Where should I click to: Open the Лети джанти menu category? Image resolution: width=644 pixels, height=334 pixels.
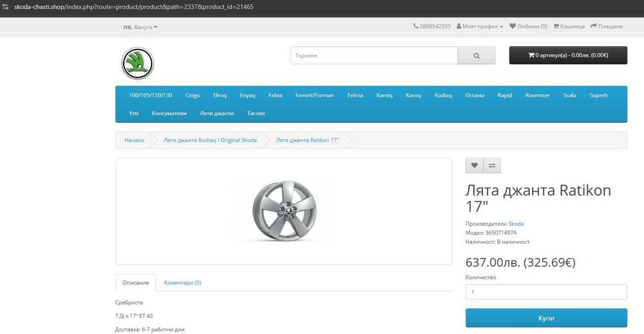pos(217,113)
